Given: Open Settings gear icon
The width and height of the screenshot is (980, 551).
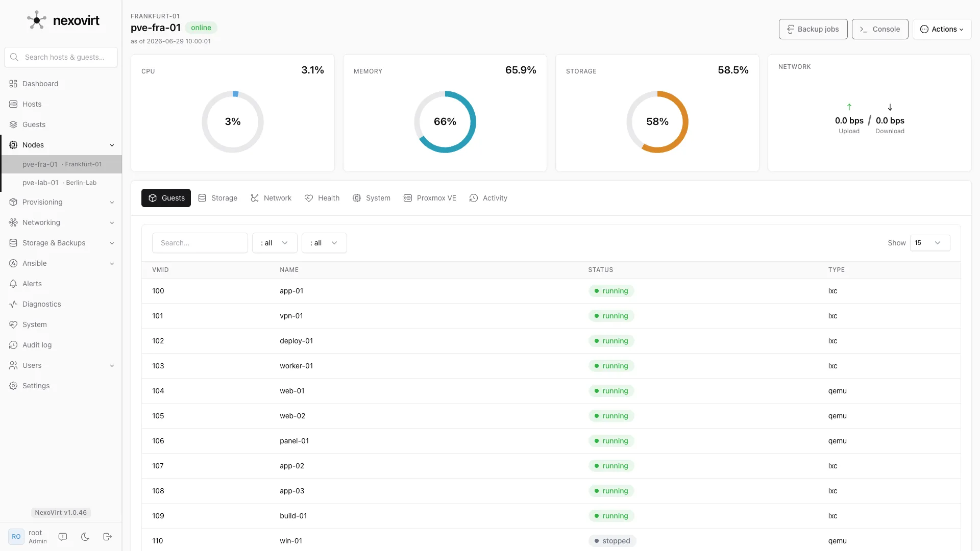Looking at the screenshot, I should coord(13,386).
